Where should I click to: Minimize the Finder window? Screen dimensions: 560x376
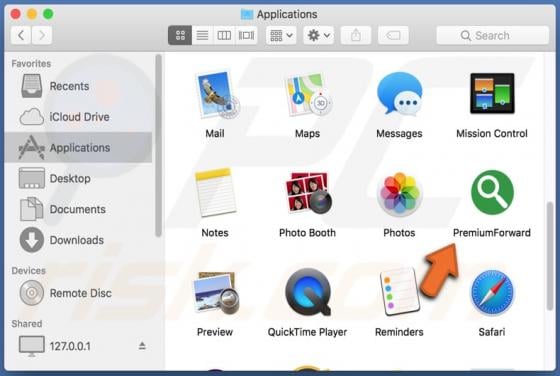[32, 14]
